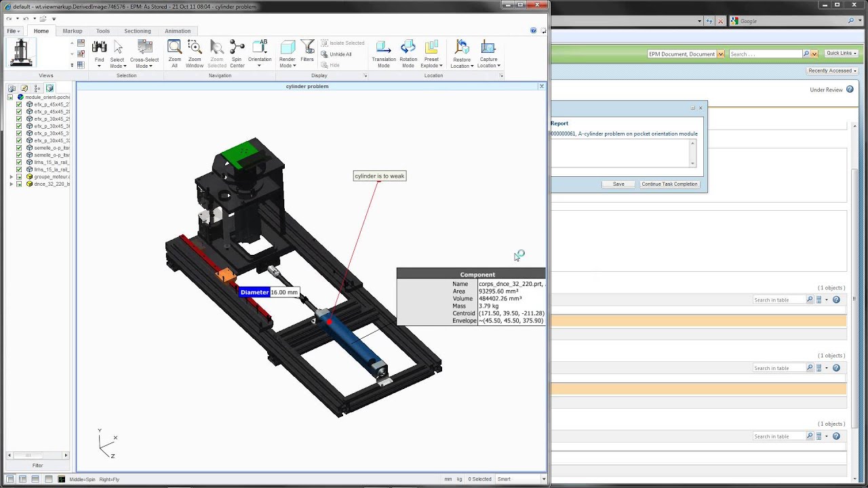Open EPM Document type dropdown in browser

[x=720, y=54]
